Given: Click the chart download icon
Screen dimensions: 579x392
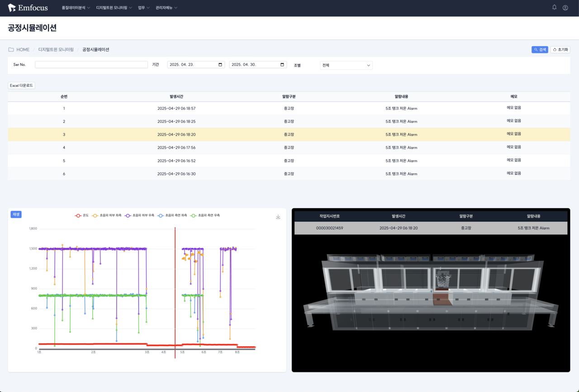Looking at the screenshot, I should pyautogui.click(x=278, y=217).
